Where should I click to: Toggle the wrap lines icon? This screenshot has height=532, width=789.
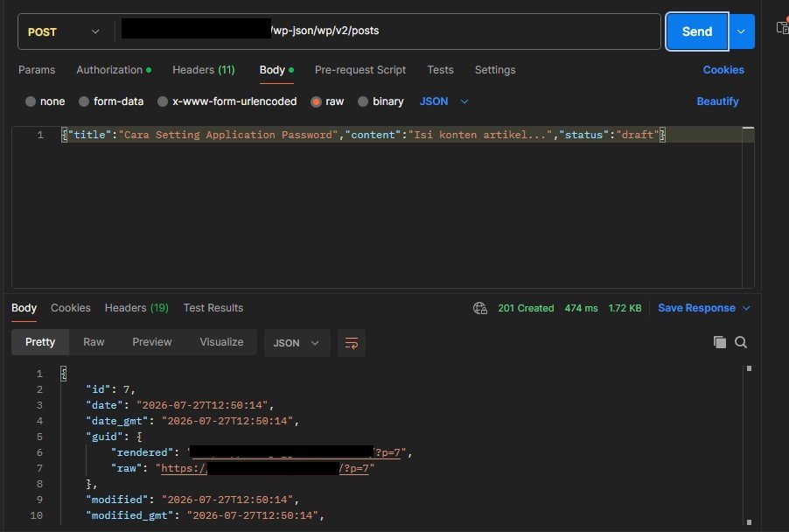(352, 343)
